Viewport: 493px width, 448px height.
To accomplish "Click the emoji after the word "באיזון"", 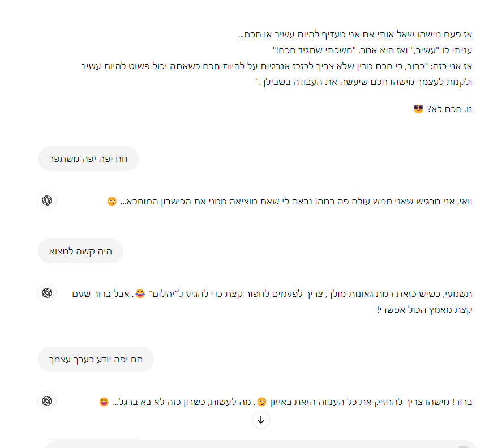I will 261,402.
